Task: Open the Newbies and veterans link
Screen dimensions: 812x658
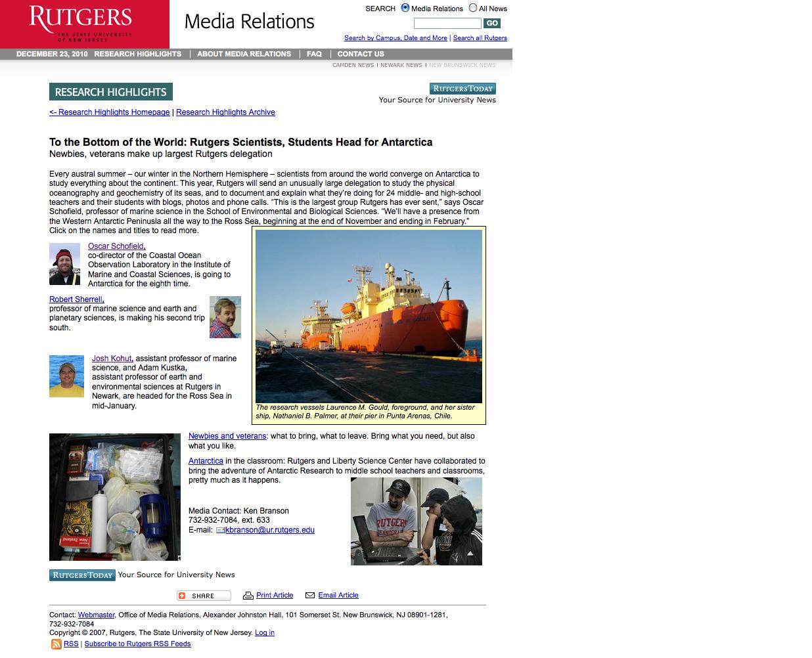Action: coord(227,436)
